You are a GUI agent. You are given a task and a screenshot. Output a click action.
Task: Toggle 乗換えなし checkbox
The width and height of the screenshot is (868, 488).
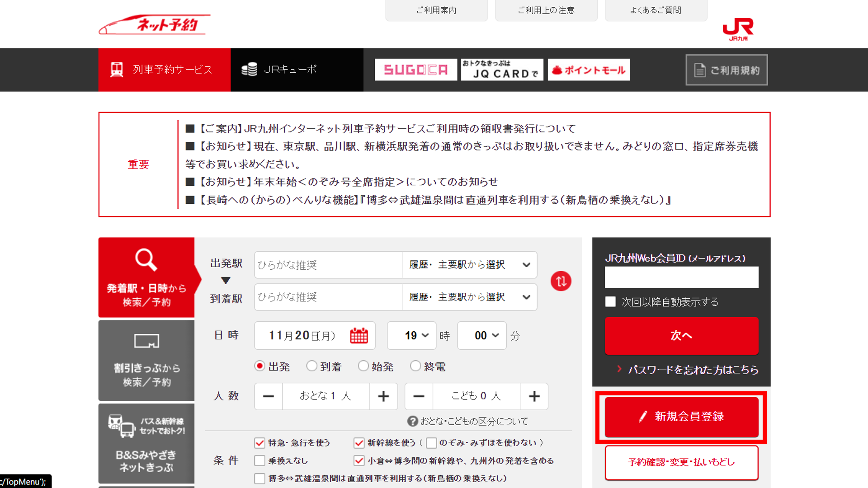259,461
